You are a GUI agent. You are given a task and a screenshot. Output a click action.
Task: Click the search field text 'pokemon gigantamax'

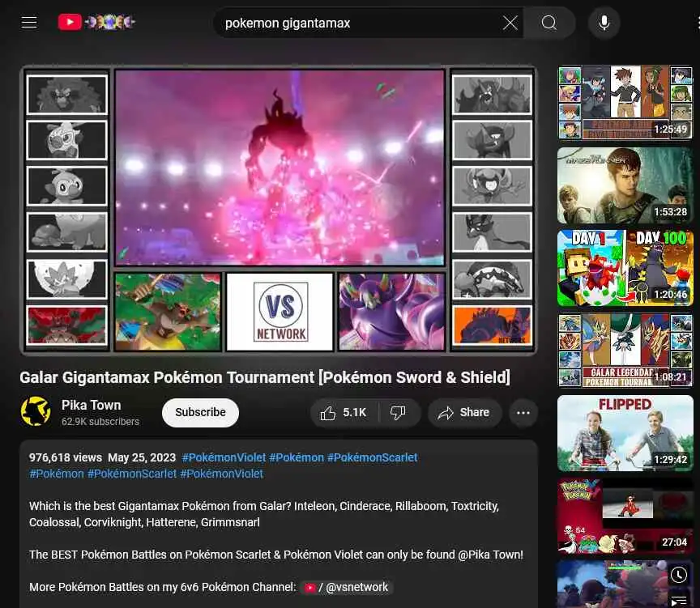click(288, 23)
